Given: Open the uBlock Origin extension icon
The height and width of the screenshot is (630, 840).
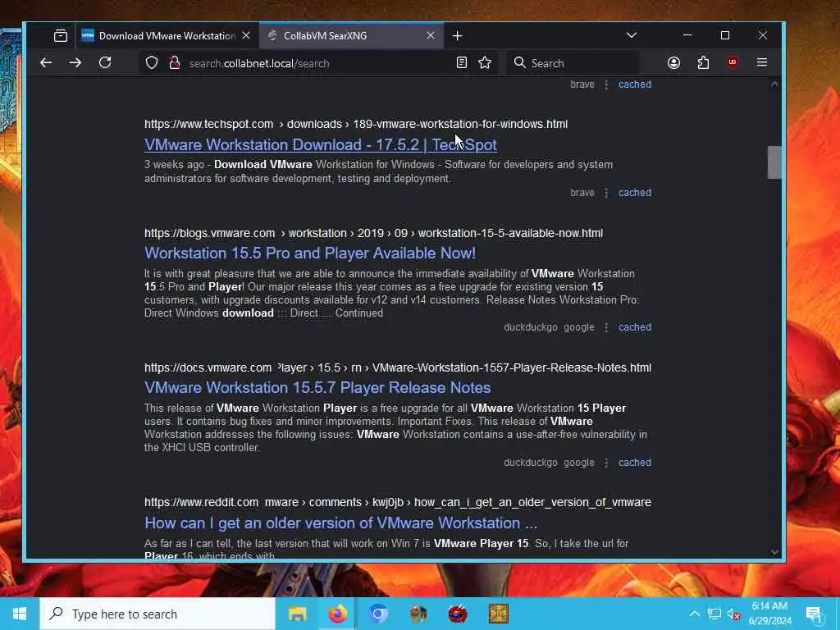Looking at the screenshot, I should [x=733, y=62].
